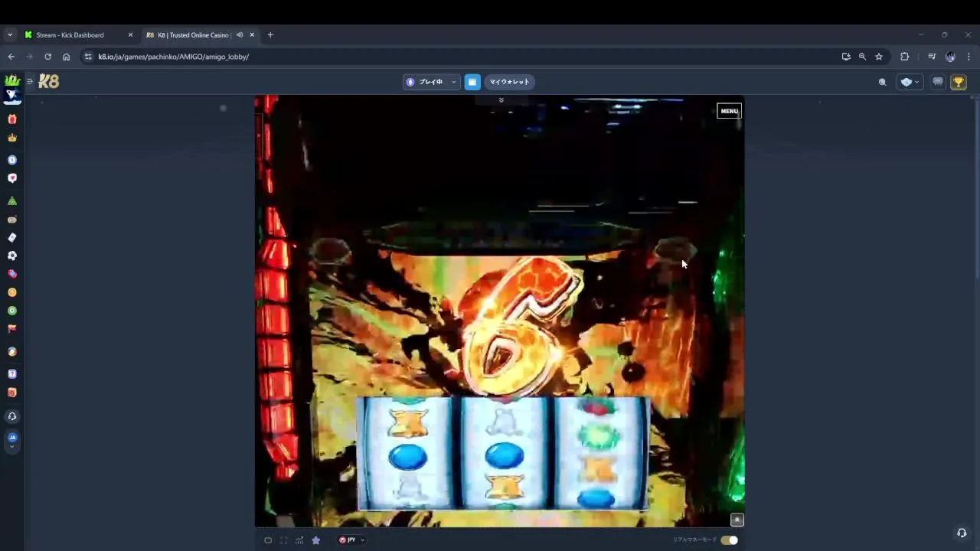This screenshot has width=980, height=551.
Task: Reload the current page
Action: pos(47,57)
